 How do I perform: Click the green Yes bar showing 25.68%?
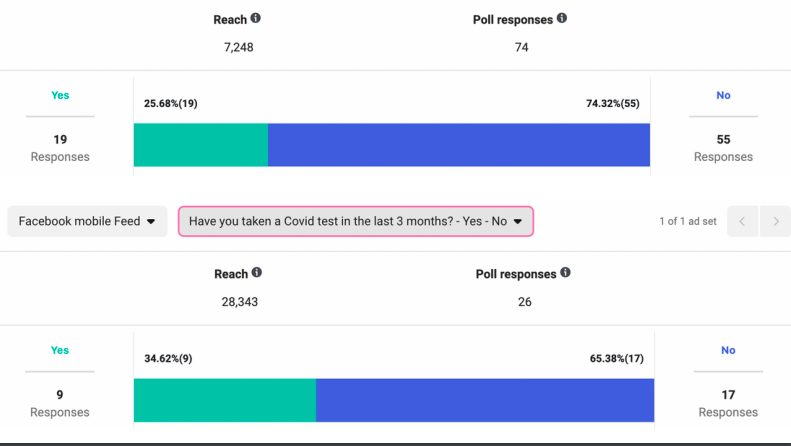click(x=201, y=145)
